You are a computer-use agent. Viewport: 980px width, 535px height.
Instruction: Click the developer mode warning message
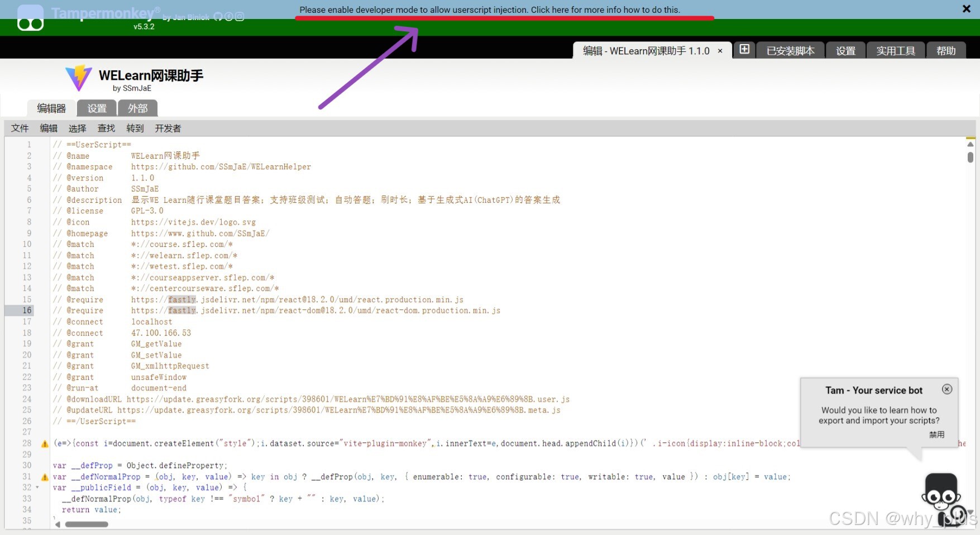coord(490,9)
